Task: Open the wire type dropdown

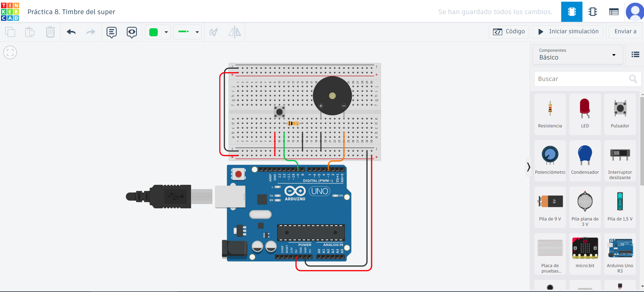Action: (188, 32)
